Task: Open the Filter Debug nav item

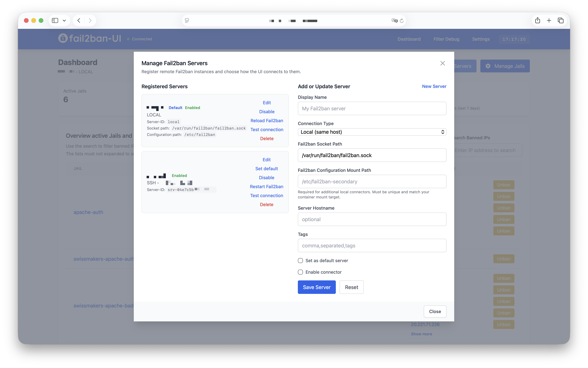Action: tap(446, 39)
